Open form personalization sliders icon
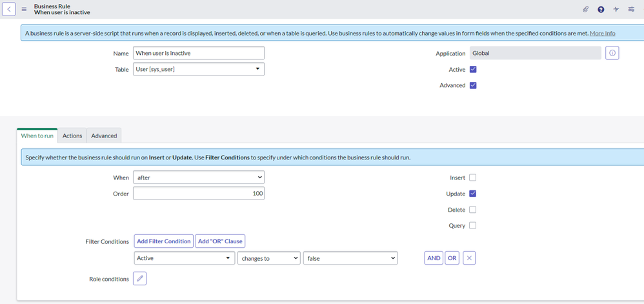Screen dimensions: 644x304 (631, 9)
